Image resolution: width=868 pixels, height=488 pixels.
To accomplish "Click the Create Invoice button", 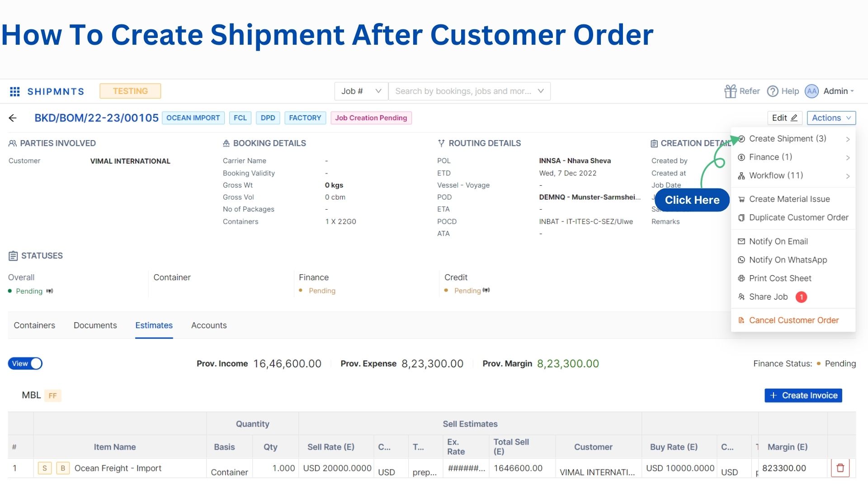I will pos(803,395).
